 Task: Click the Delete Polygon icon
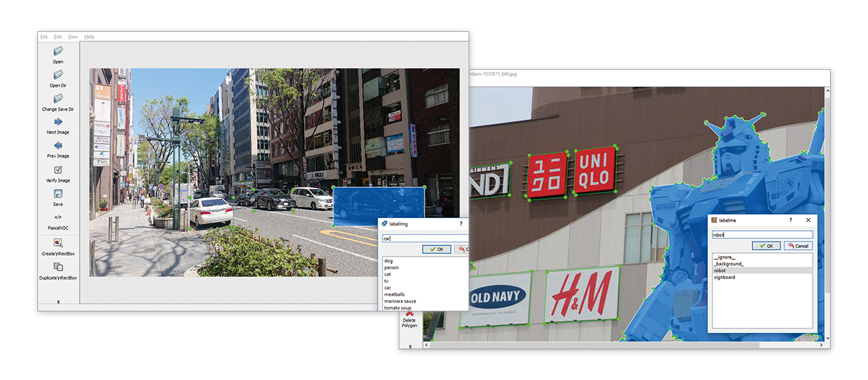coord(409,314)
